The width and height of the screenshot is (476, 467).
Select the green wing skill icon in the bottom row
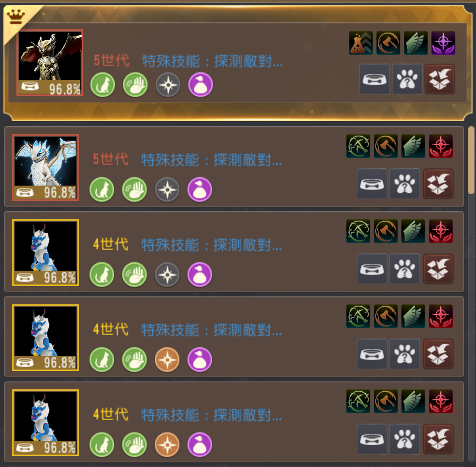[413, 401]
